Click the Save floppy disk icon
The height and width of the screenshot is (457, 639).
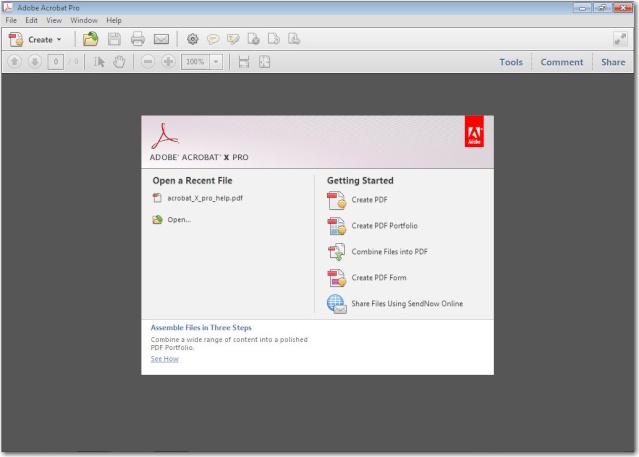(114, 39)
